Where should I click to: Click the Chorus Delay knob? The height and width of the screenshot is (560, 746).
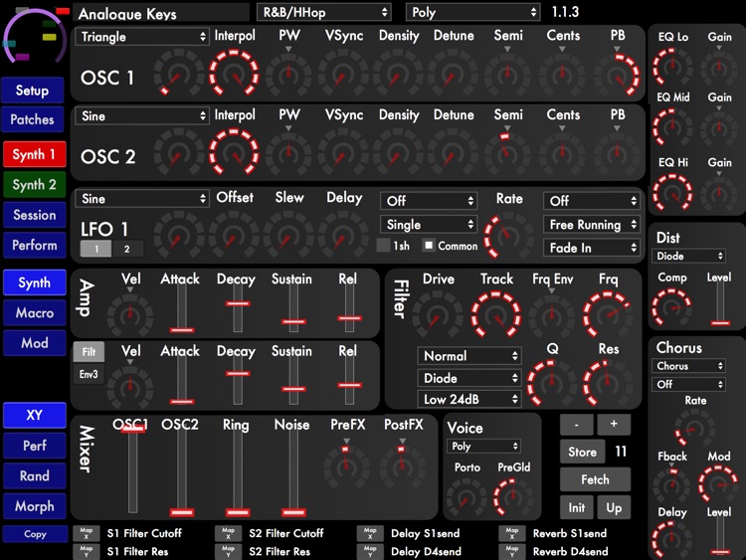(671, 539)
